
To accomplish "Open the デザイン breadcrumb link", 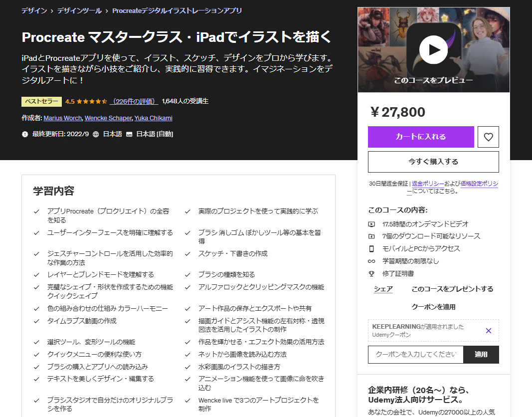I will click(33, 9).
